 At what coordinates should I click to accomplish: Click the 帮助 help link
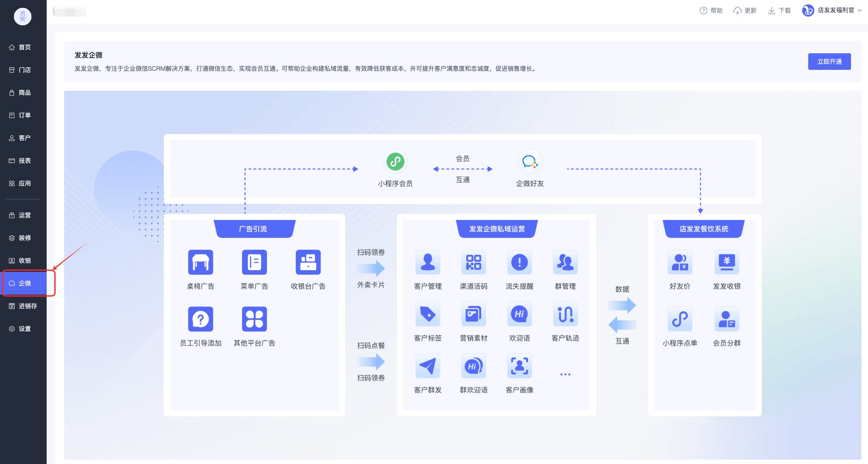pyautogui.click(x=711, y=10)
